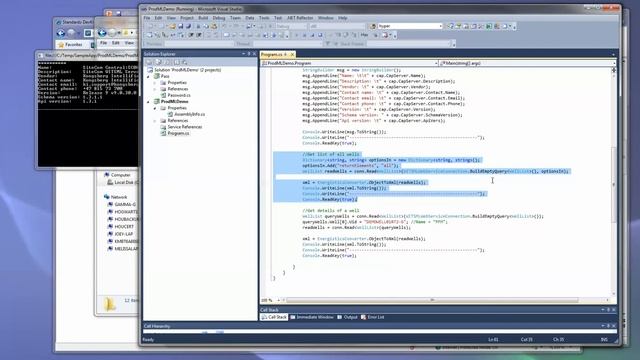Collapse the ProdMLDemo project node
The width and height of the screenshot is (640, 360).
coord(148,102)
